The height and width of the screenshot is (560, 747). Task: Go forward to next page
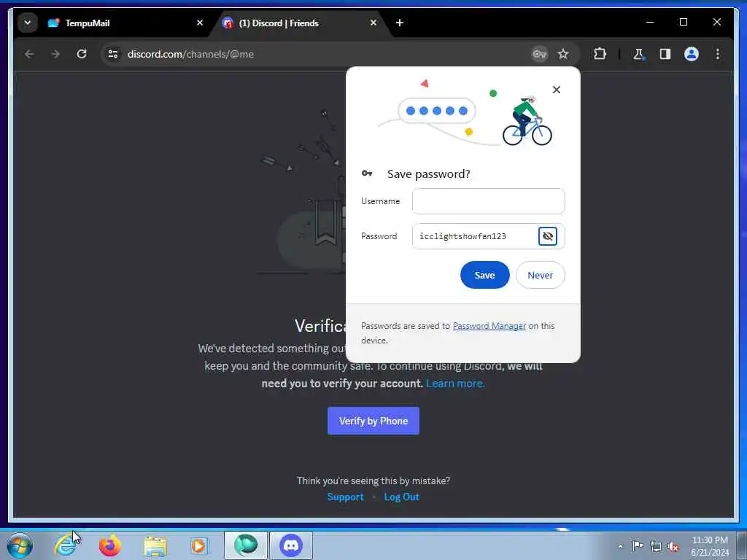pos(55,54)
